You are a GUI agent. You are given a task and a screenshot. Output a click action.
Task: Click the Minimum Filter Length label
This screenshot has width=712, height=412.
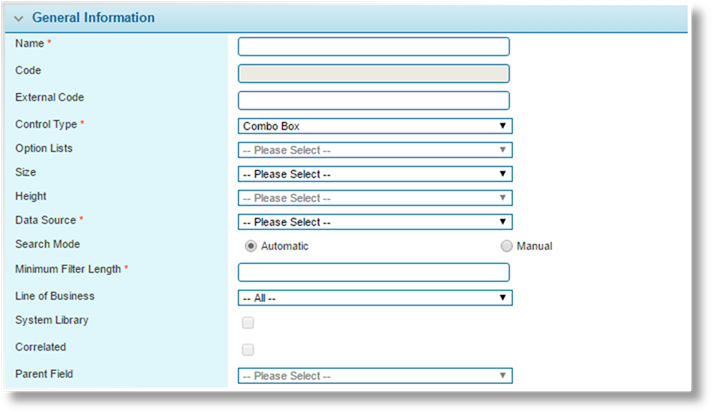coord(68,269)
